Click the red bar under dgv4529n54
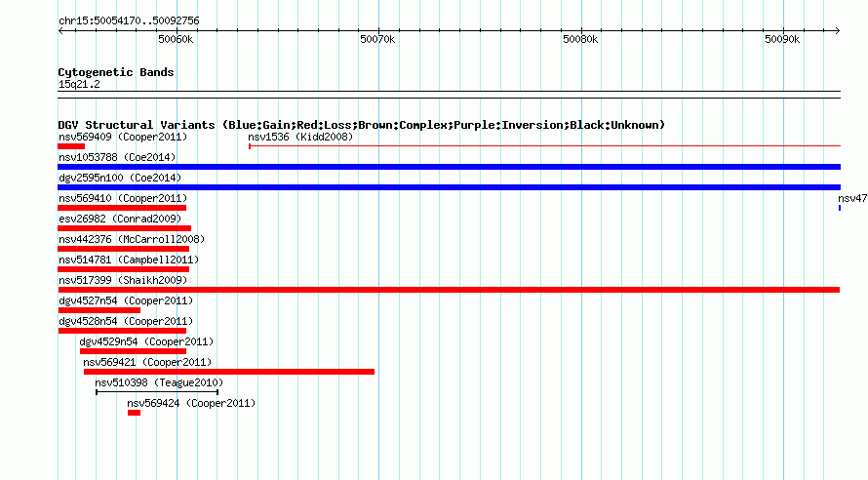 pos(133,351)
